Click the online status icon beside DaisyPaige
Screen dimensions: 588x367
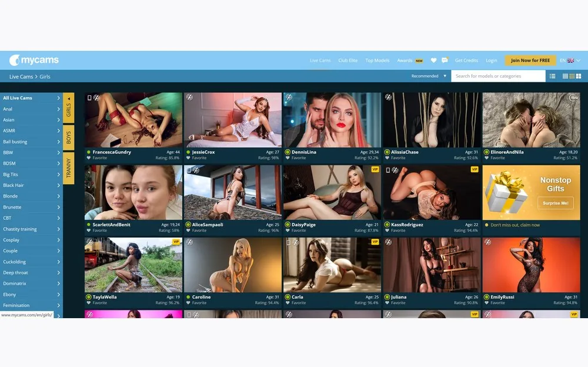coord(288,225)
